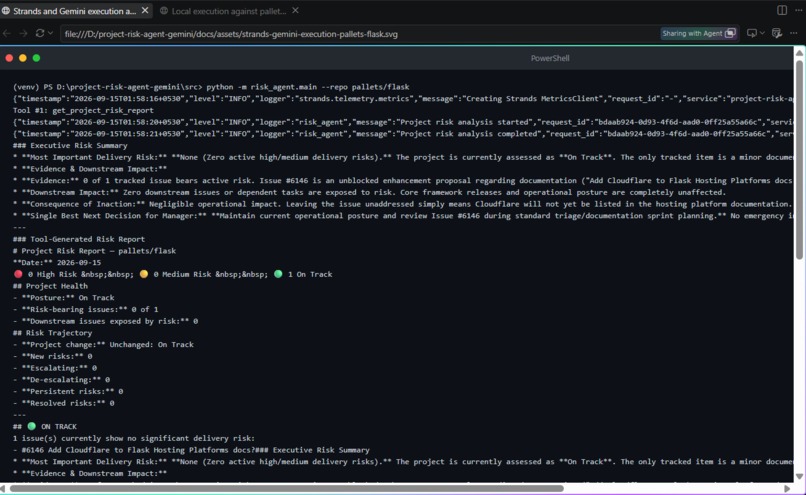This screenshot has height=495, width=806.
Task: Click the '**De-escalating:** 0' line
Action: click(x=61, y=380)
